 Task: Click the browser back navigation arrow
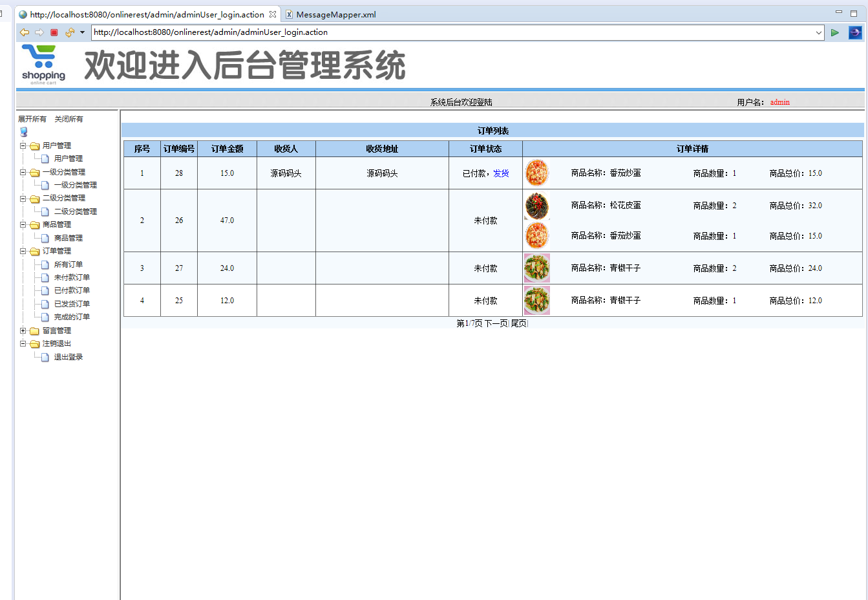[24, 32]
